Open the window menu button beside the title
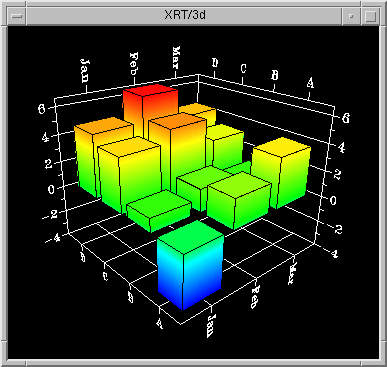The height and width of the screenshot is (367, 387). tap(17, 16)
